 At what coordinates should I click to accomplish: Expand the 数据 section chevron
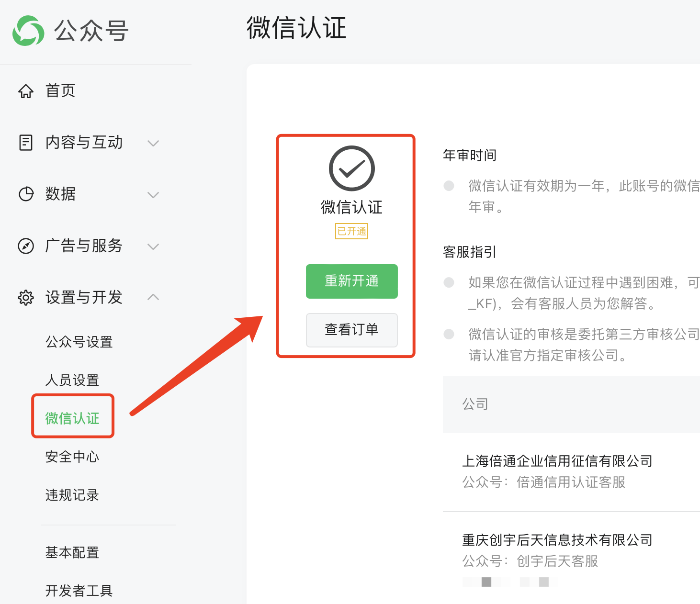pyautogui.click(x=153, y=195)
